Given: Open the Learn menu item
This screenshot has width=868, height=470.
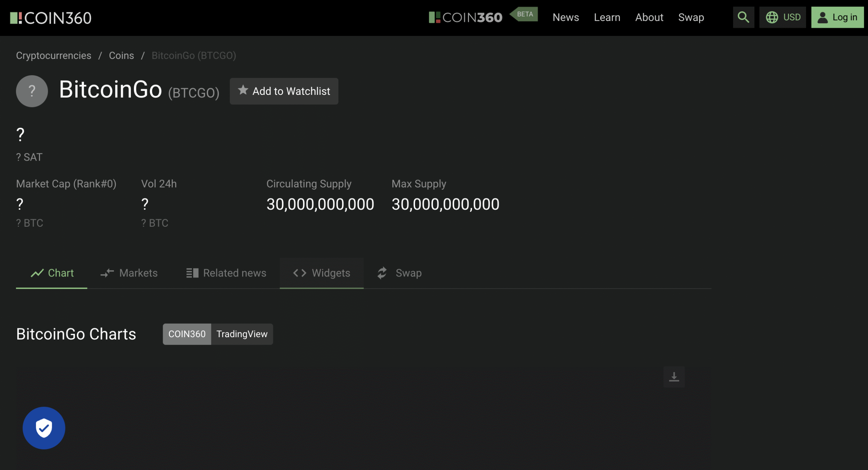Looking at the screenshot, I should 607,17.
